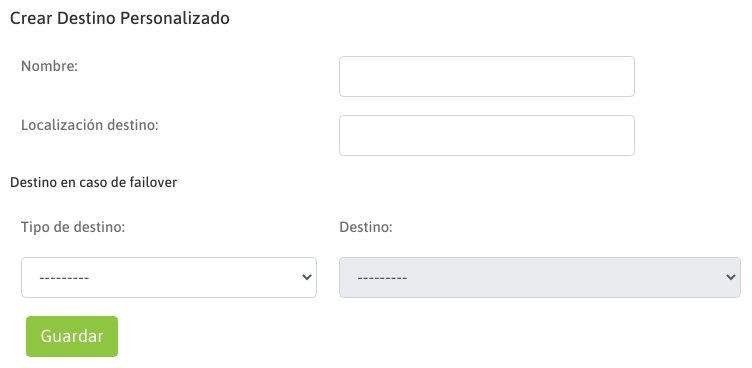Save the form with the Guardar button

tap(72, 336)
